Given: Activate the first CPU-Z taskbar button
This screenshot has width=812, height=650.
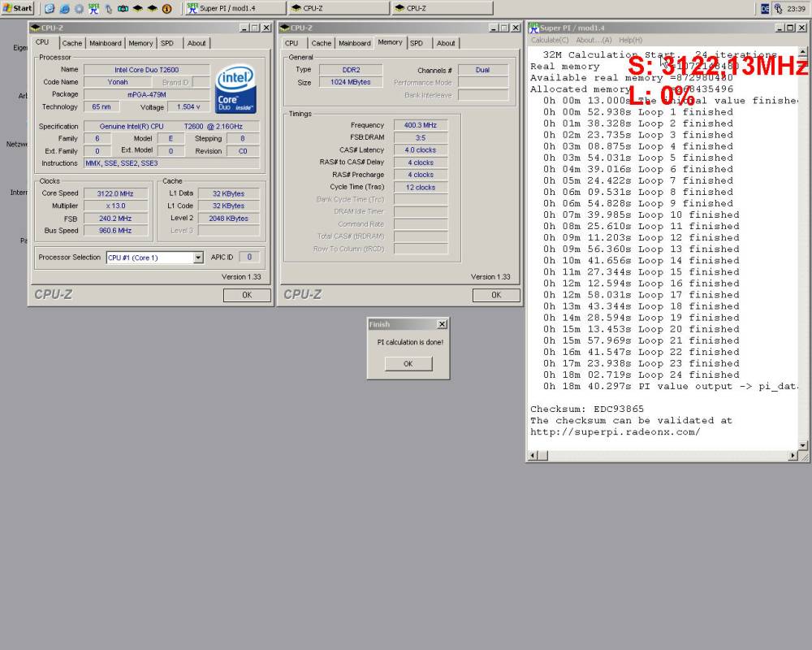Looking at the screenshot, I should (x=339, y=8).
